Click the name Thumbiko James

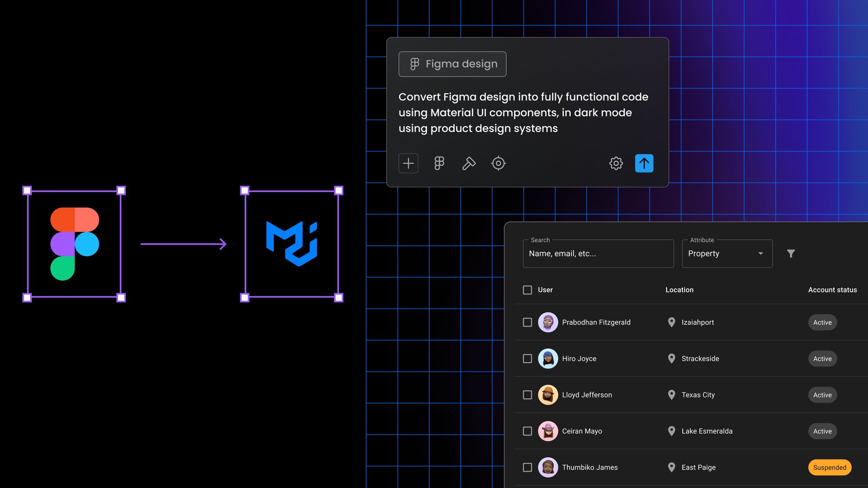click(x=590, y=467)
